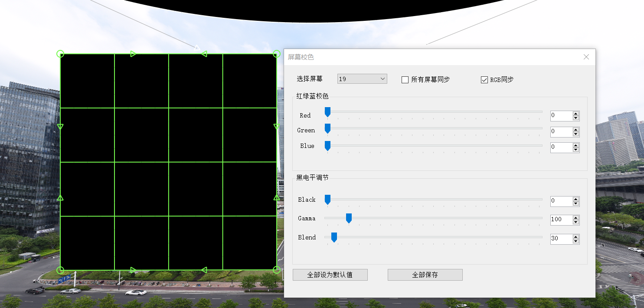644x308 pixels.
Task: Click the 全部设为默认值 button
Action: [x=330, y=275]
